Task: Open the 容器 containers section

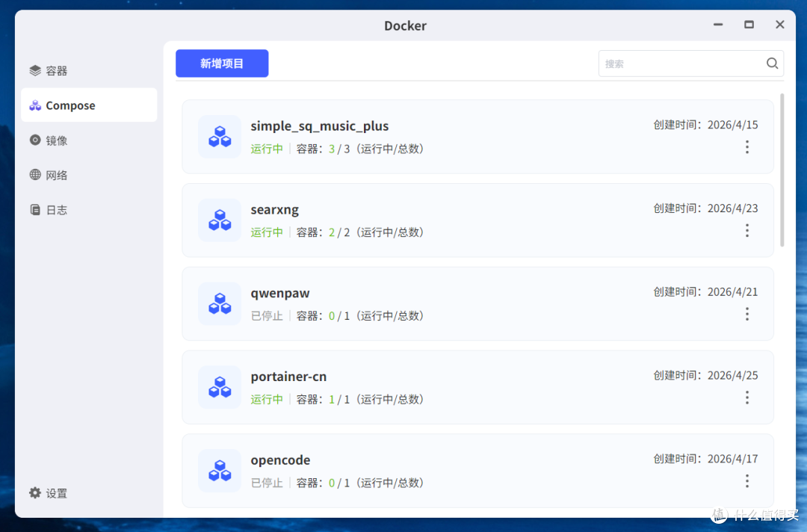Action: (89, 70)
